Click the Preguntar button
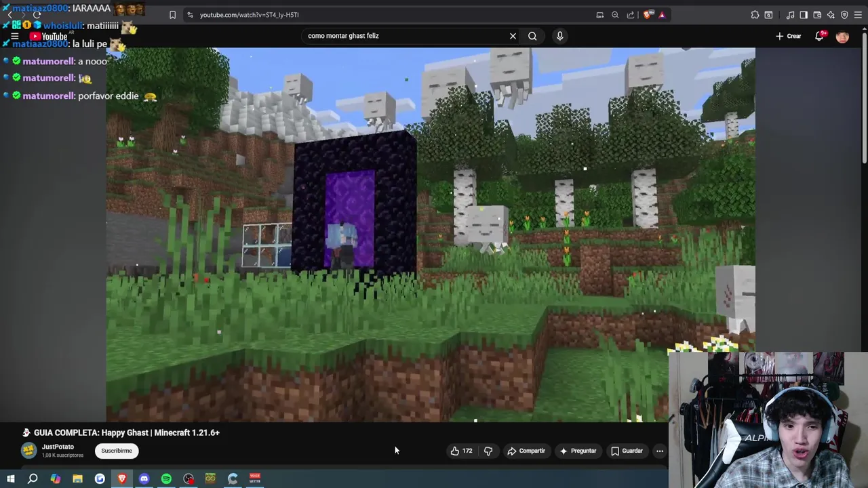868x488 pixels. point(578,451)
